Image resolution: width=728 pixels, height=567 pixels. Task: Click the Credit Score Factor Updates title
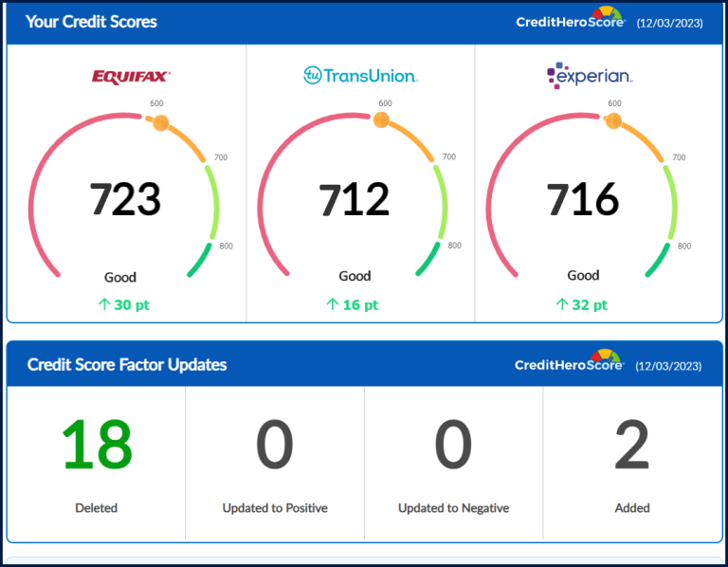click(x=127, y=364)
